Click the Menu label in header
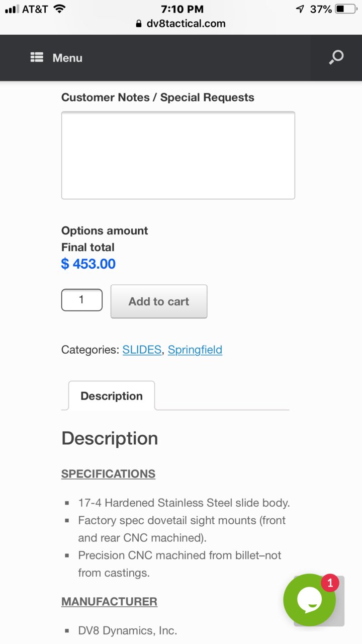Image resolution: width=362 pixels, height=644 pixels. pyautogui.click(x=67, y=58)
